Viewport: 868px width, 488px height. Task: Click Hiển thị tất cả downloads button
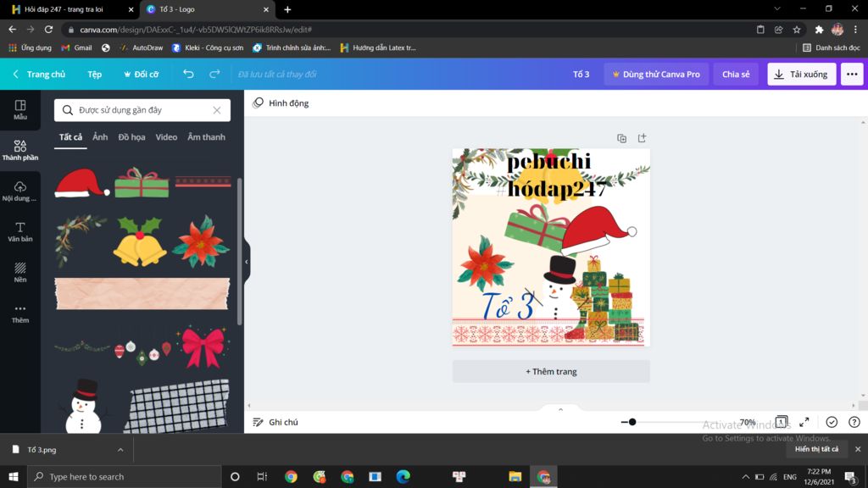(x=816, y=449)
